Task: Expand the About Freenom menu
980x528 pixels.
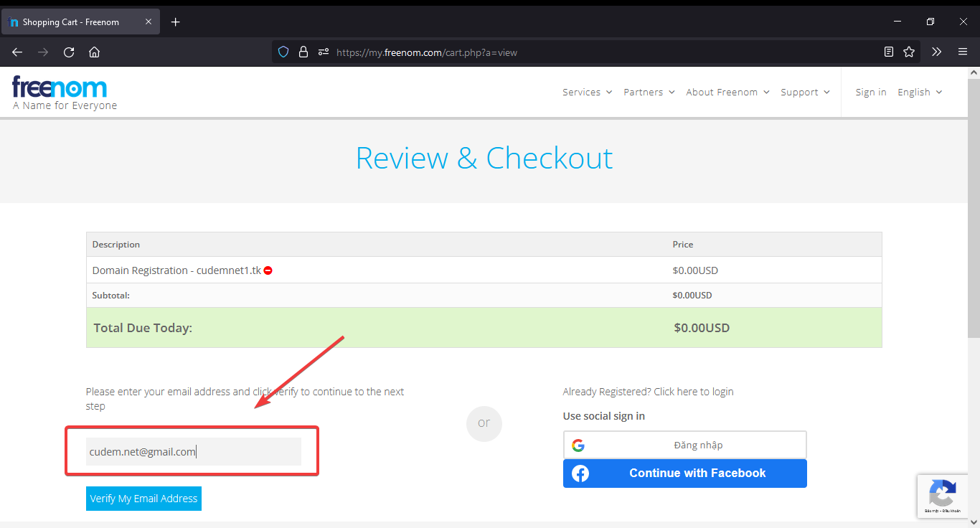Action: (727, 92)
